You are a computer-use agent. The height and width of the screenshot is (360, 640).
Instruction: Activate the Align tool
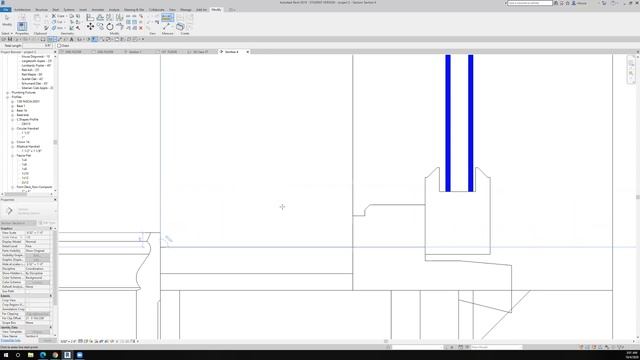point(90,18)
